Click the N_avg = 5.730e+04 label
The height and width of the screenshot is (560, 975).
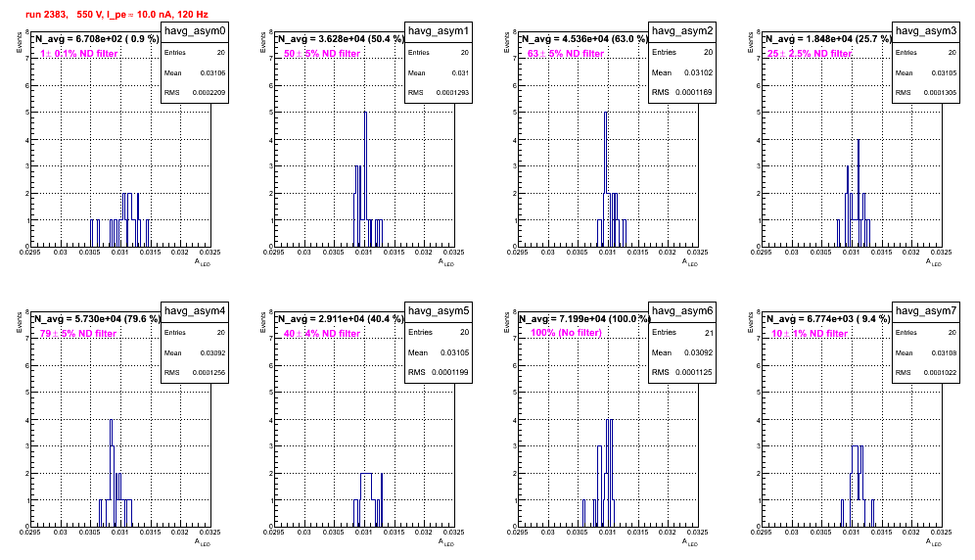click(96, 318)
